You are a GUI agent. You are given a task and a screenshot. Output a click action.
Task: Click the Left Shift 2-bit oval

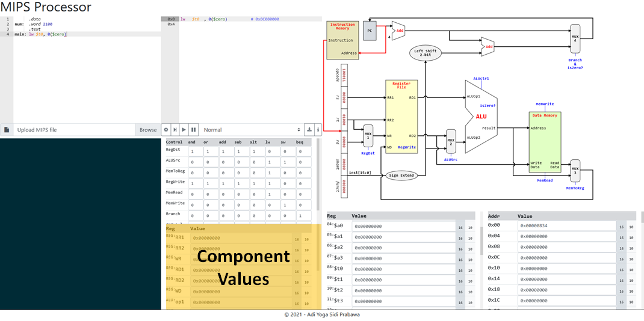(x=426, y=52)
